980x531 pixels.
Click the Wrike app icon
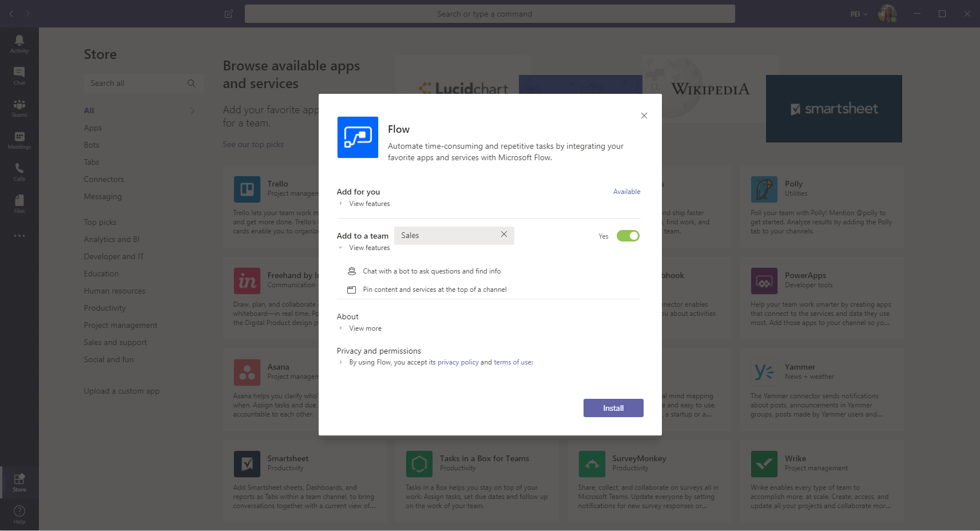coord(764,464)
